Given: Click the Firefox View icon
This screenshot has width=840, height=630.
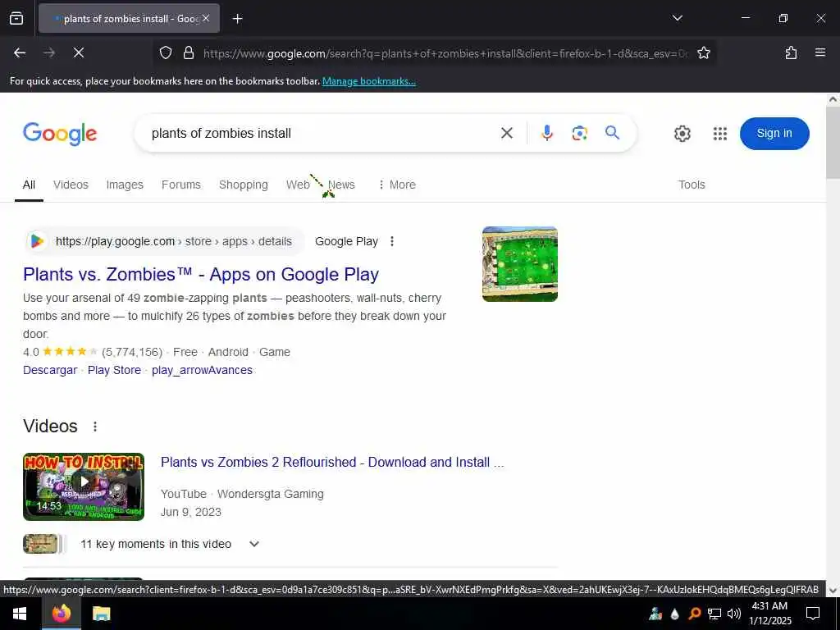Looking at the screenshot, I should click(16, 18).
